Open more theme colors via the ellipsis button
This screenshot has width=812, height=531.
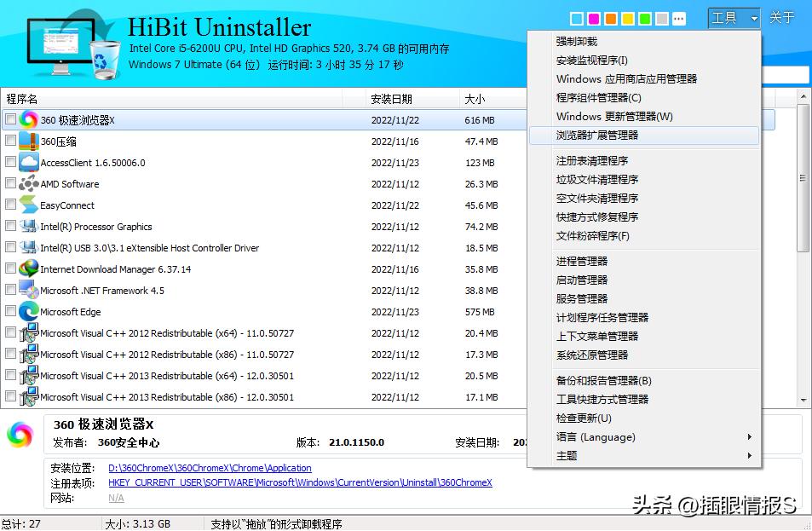point(678,17)
